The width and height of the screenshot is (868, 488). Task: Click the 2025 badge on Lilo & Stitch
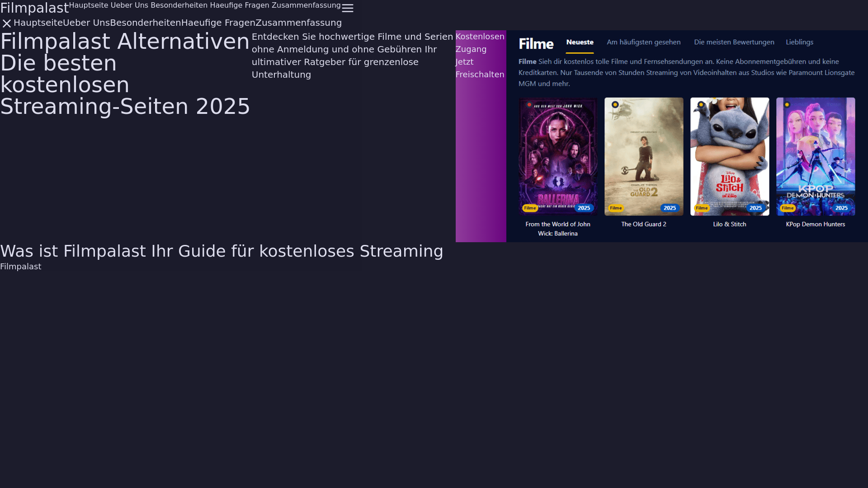click(755, 208)
